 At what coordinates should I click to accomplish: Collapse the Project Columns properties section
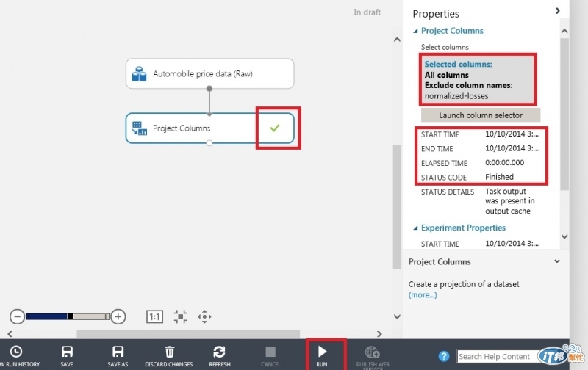(415, 31)
